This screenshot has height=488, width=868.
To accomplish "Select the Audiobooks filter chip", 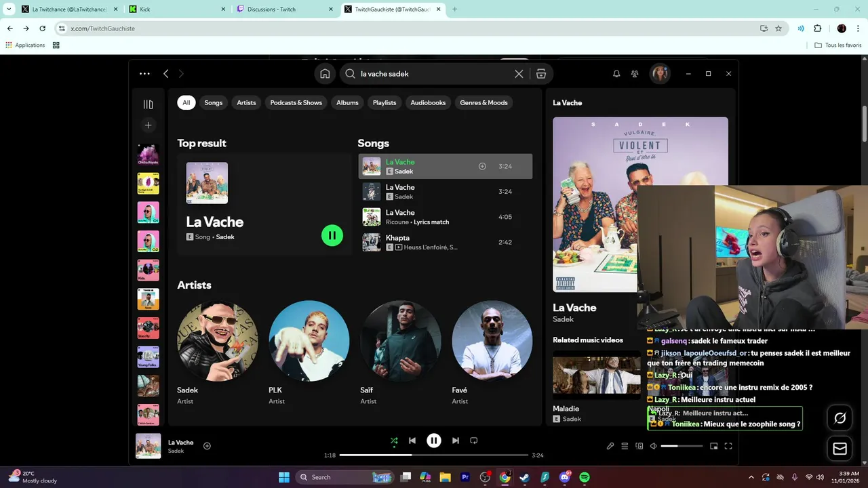I will point(428,102).
